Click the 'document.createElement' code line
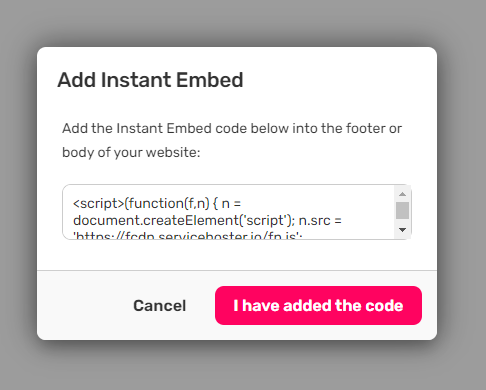Image resolution: width=486 pixels, height=390 pixels. 184,220
